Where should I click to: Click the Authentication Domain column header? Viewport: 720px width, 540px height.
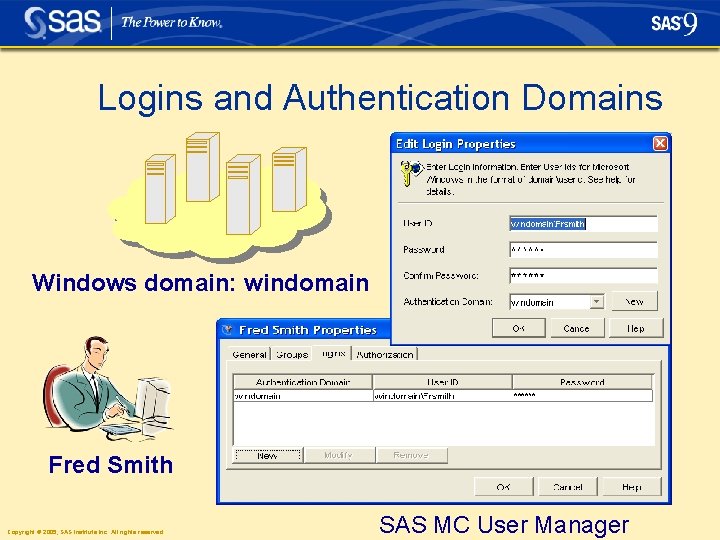pyautogui.click(x=303, y=382)
